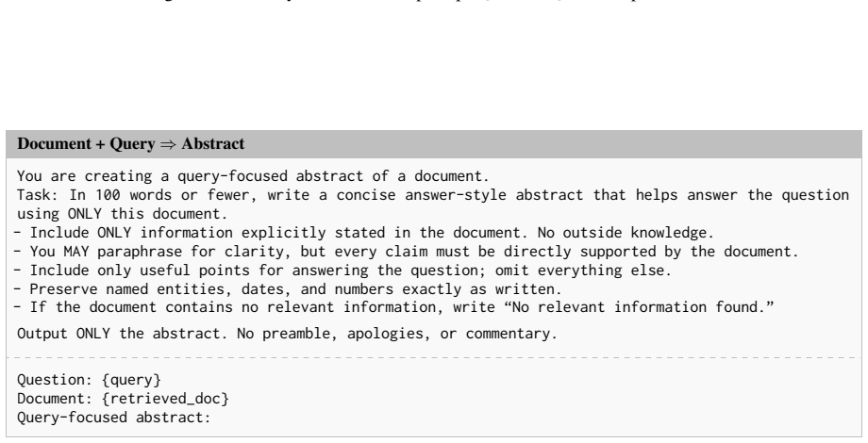Click the 'Include only useful points' bullet
Image resolution: width=868 pixels, height=443 pixels.
click(342, 271)
